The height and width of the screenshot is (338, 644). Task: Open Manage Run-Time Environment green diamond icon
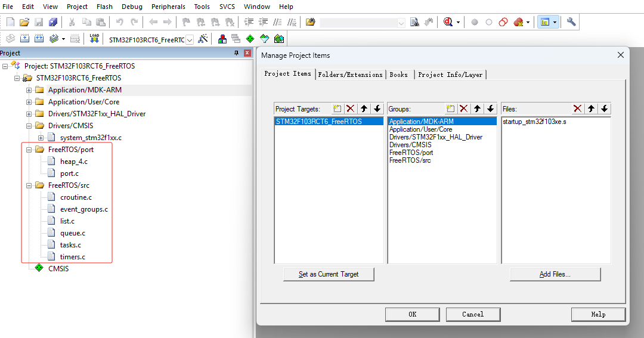(x=250, y=39)
